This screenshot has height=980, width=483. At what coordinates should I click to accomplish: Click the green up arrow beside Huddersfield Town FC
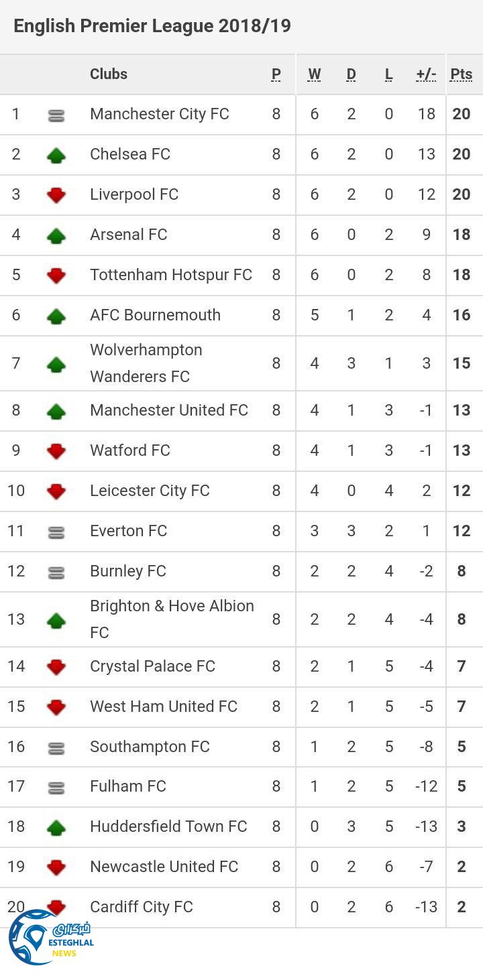pyautogui.click(x=56, y=828)
